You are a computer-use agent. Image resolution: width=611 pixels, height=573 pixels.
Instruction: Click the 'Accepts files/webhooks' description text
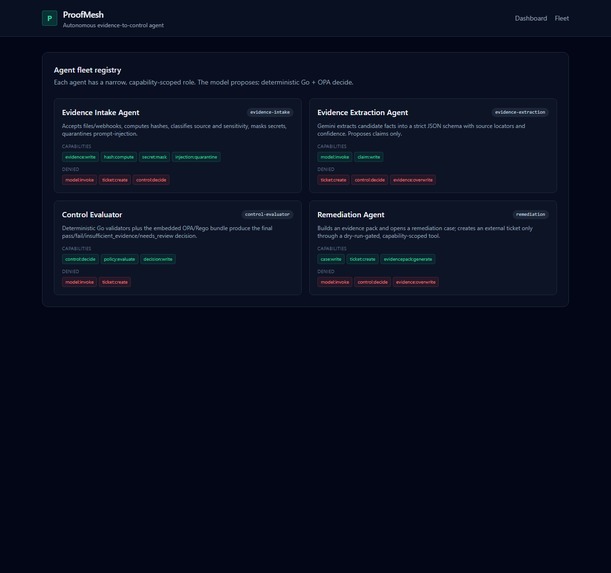point(174,130)
